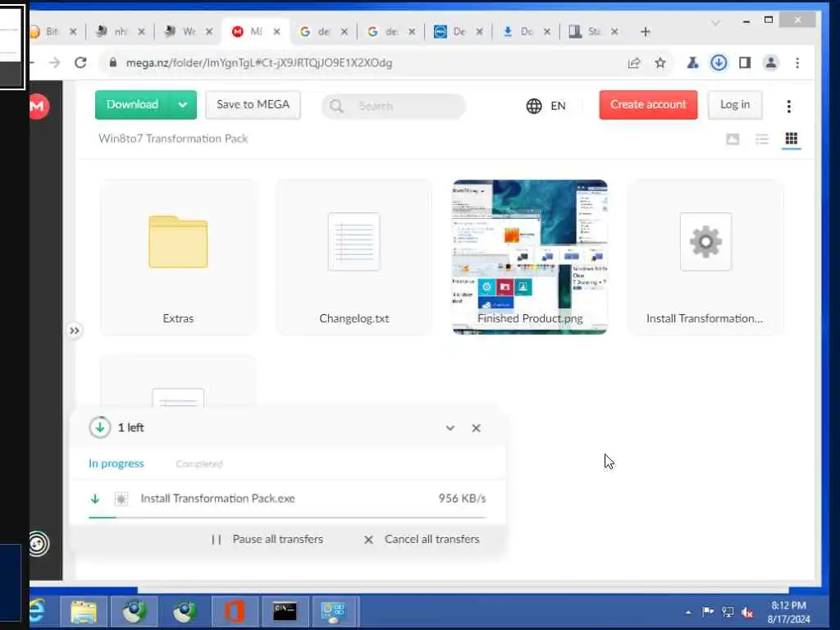Open the Chrome downloads icon

[719, 63]
